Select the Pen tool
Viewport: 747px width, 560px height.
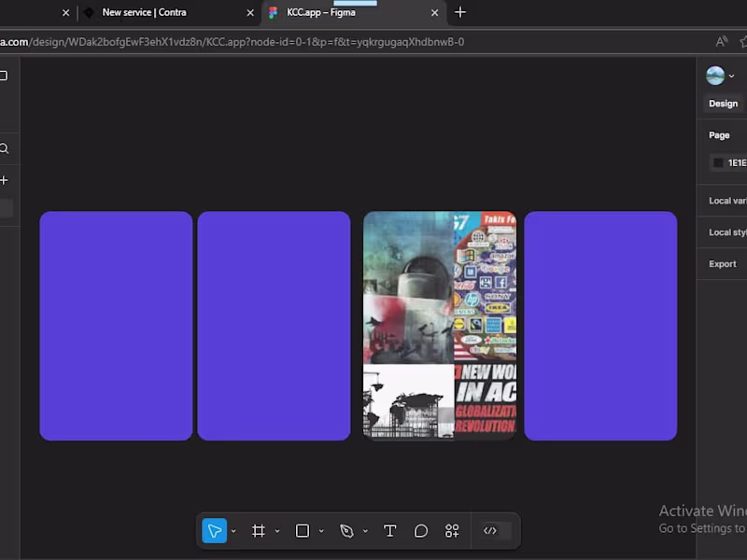click(346, 530)
